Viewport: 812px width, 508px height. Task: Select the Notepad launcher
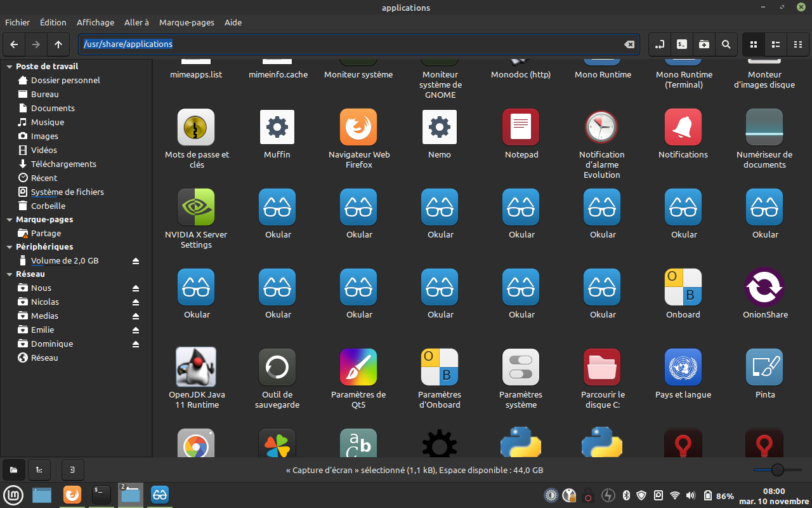coord(521,127)
